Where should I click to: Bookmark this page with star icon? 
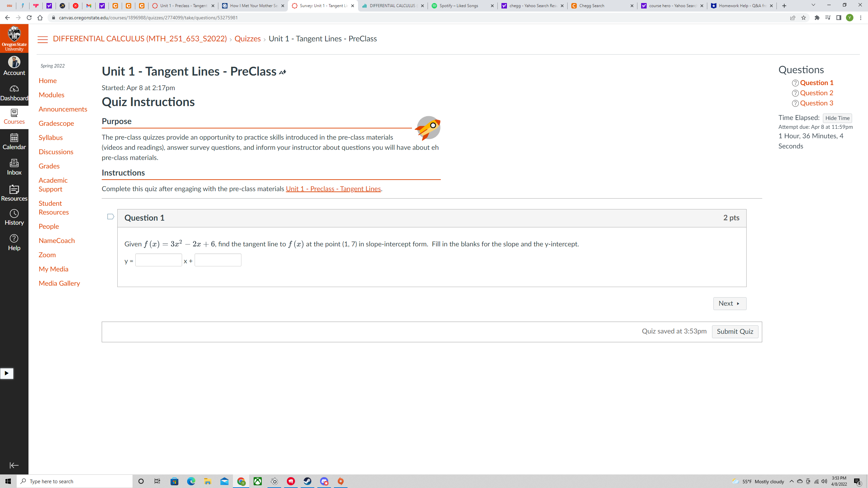click(x=803, y=18)
